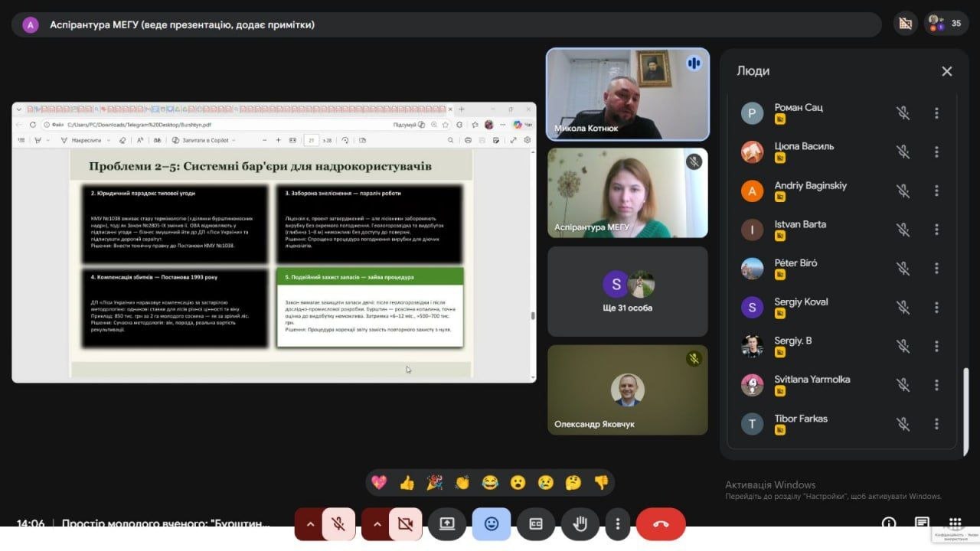This screenshot has width=980, height=551.
Task: Toggle the muted microphone button
Action: (x=338, y=524)
